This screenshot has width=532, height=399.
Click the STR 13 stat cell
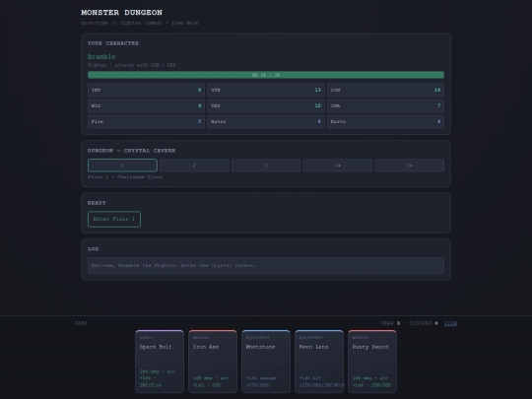coord(266,91)
